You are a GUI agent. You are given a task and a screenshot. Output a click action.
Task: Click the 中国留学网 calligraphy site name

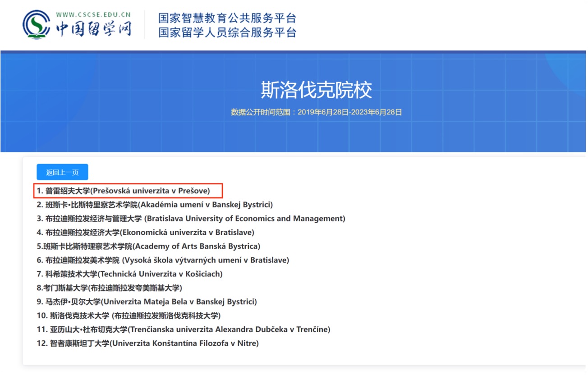point(93,29)
